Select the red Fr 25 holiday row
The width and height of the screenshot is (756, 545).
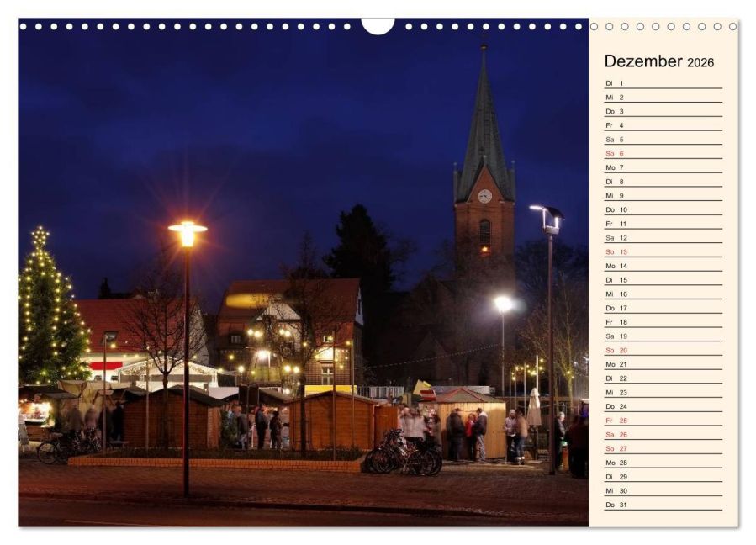663,420
